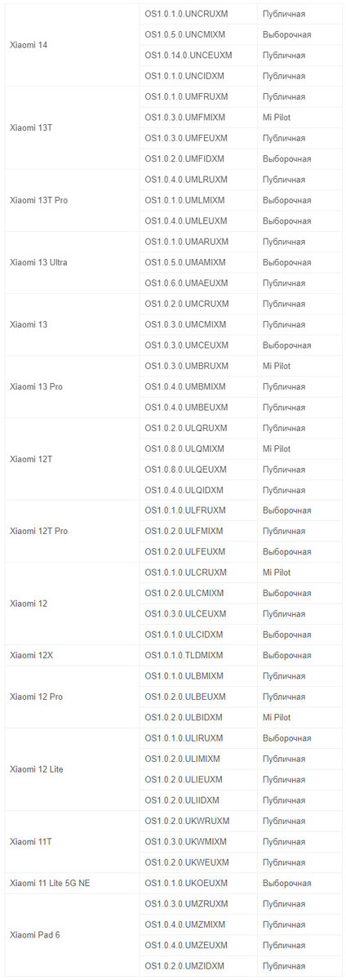Select the Xiaomi 12T Pro cell
This screenshot has height=980, width=346.
(x=72, y=531)
